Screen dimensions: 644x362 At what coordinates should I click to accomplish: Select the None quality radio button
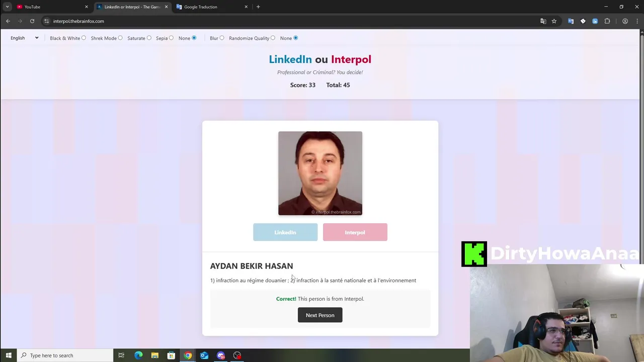tap(296, 38)
